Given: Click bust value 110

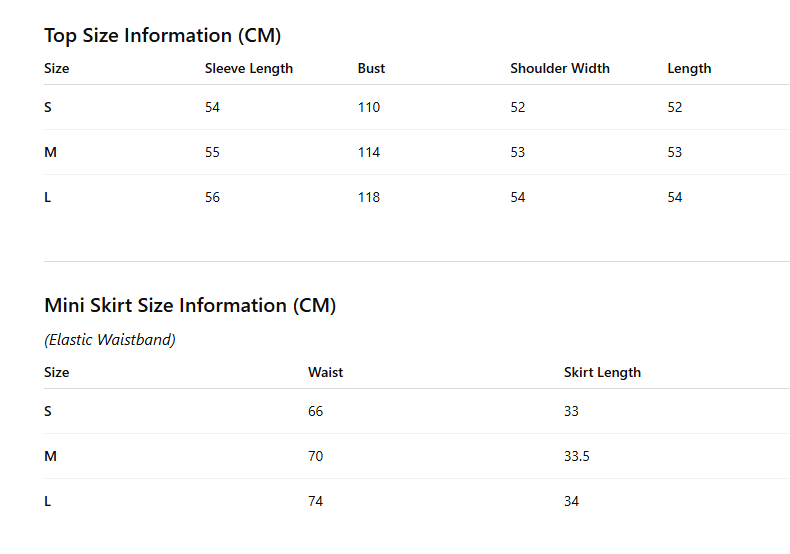Looking at the screenshot, I should [x=369, y=107].
